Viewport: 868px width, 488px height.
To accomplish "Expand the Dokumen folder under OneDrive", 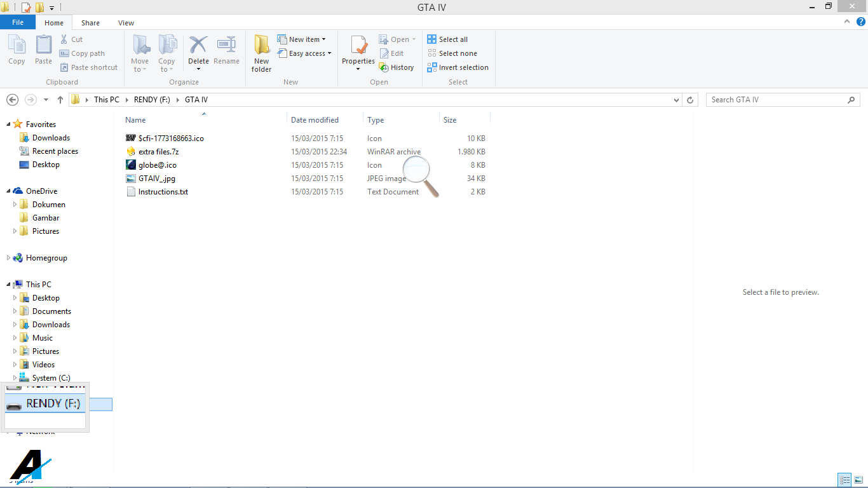I will pyautogui.click(x=15, y=205).
